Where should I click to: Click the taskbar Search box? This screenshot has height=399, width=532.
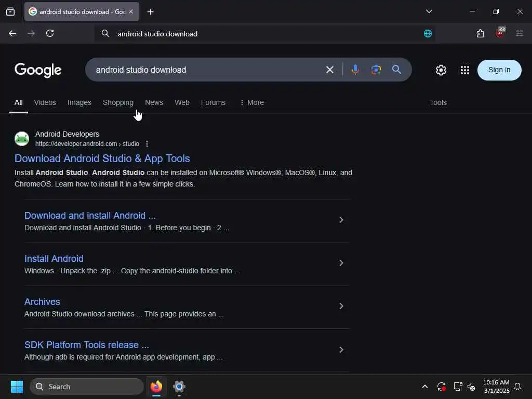tap(87, 387)
